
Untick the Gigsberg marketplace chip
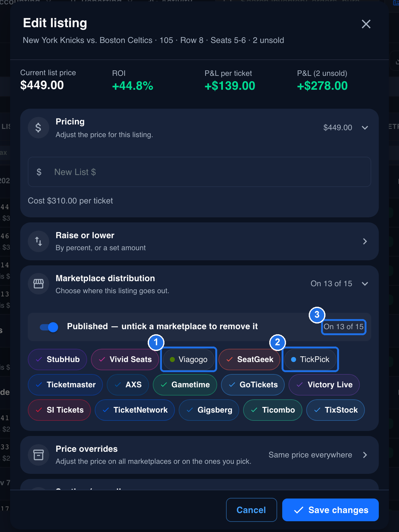[x=209, y=410]
